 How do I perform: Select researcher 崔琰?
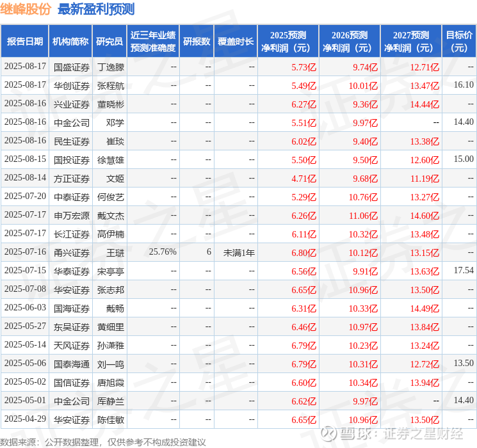(115, 141)
